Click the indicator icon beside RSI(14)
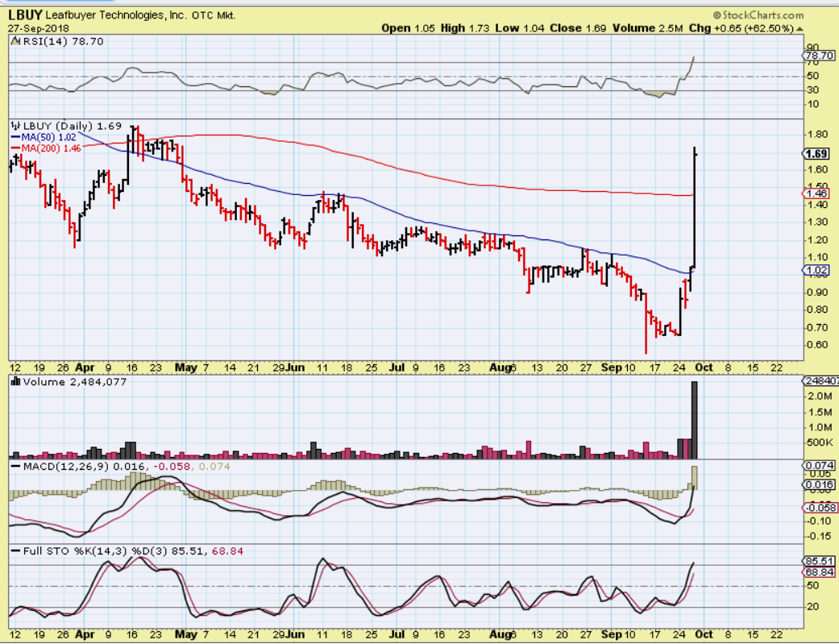839x644 pixels. click(x=14, y=41)
